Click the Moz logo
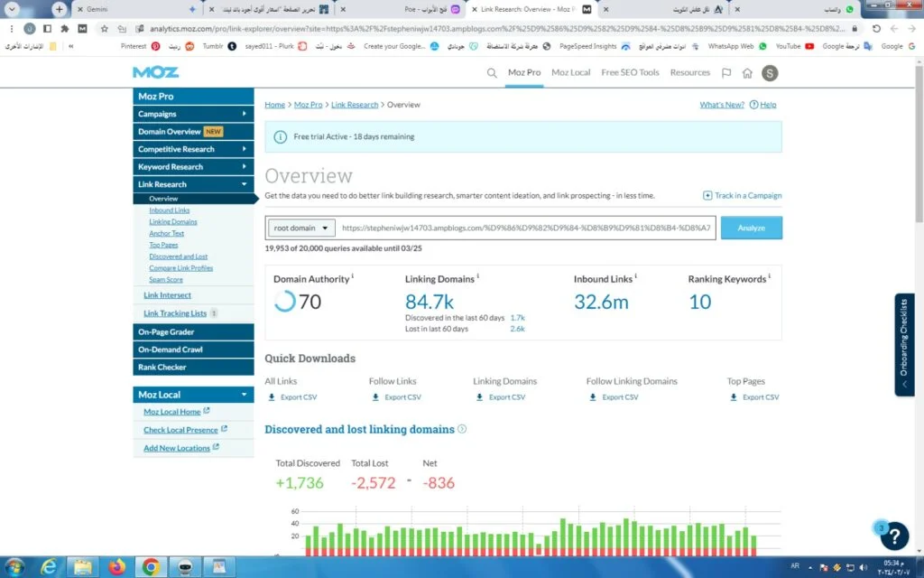This screenshot has width=924, height=578. point(155,72)
